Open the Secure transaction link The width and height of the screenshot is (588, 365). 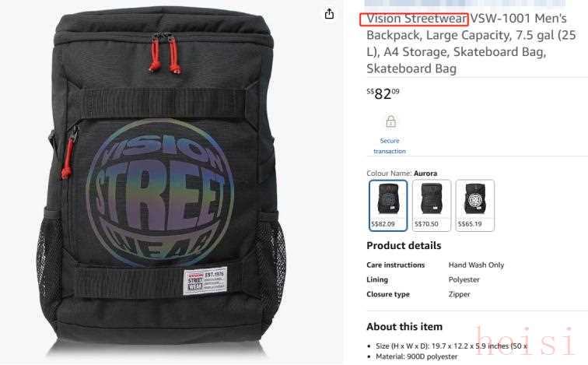(390, 146)
